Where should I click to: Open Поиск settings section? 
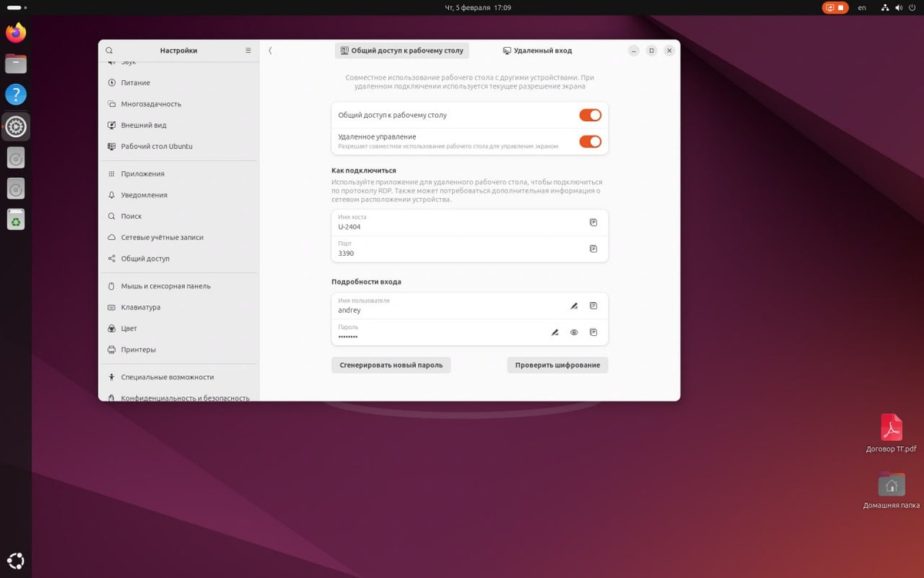point(179,217)
